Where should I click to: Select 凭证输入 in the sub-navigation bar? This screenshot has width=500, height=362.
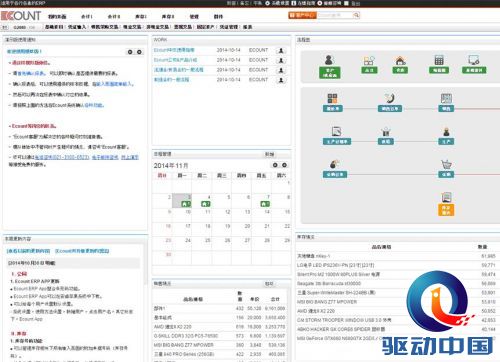(x=77, y=27)
